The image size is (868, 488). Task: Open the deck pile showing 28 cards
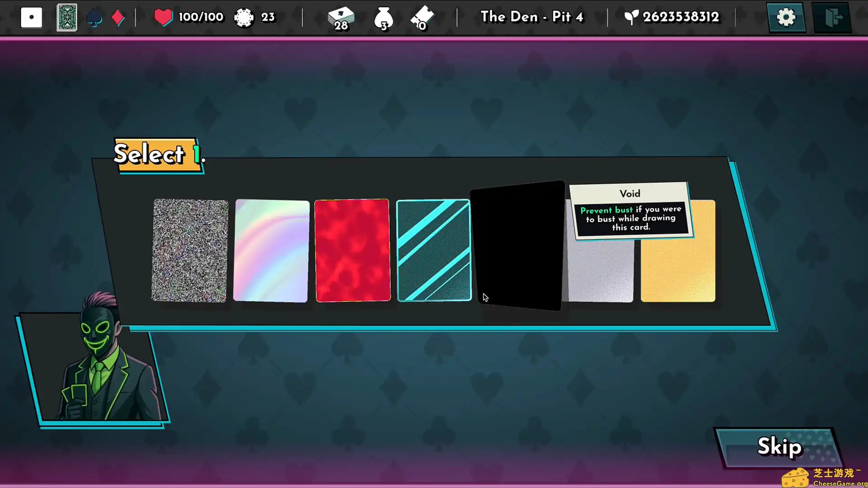pyautogui.click(x=341, y=18)
